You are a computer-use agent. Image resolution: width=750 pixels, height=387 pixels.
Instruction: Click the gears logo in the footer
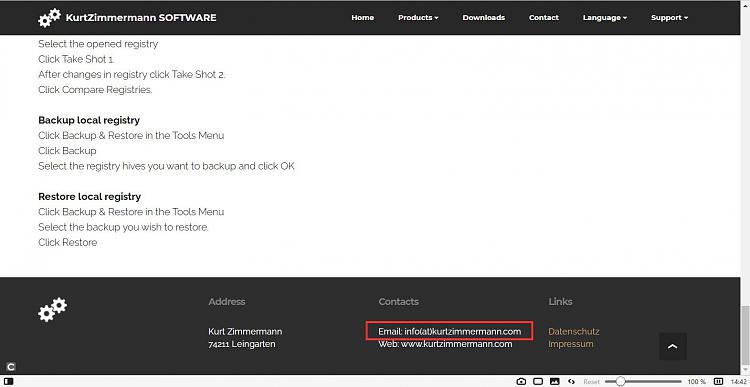tap(52, 310)
